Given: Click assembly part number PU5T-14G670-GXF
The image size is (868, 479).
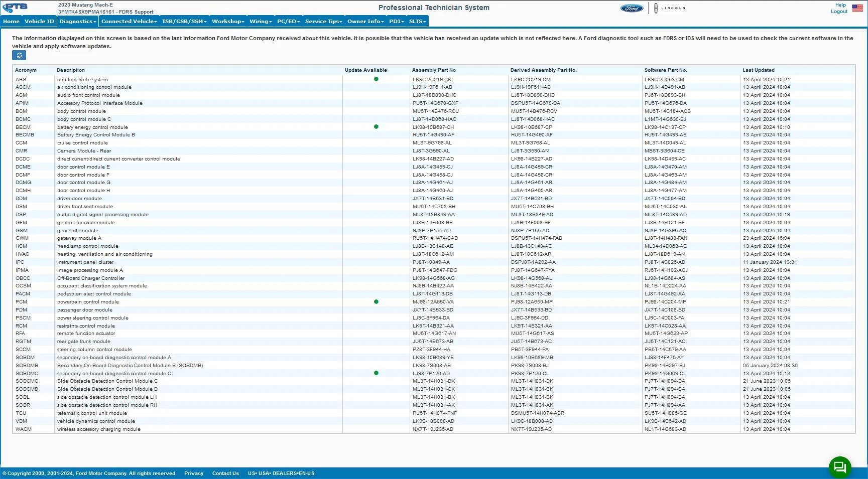Looking at the screenshot, I should 435,103.
